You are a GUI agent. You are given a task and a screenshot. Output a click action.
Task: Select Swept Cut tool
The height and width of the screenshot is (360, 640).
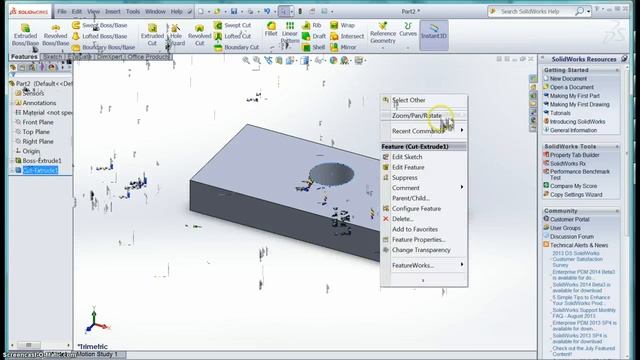(233, 25)
